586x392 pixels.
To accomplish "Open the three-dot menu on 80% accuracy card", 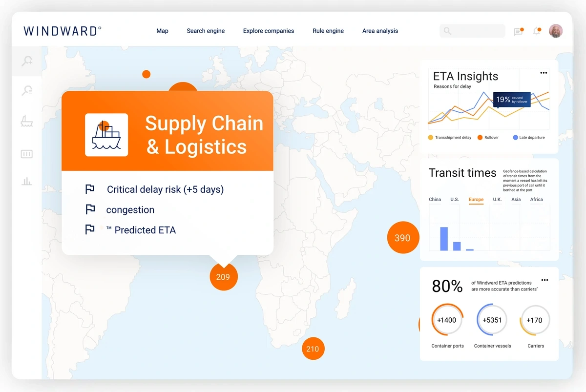I will (x=544, y=280).
